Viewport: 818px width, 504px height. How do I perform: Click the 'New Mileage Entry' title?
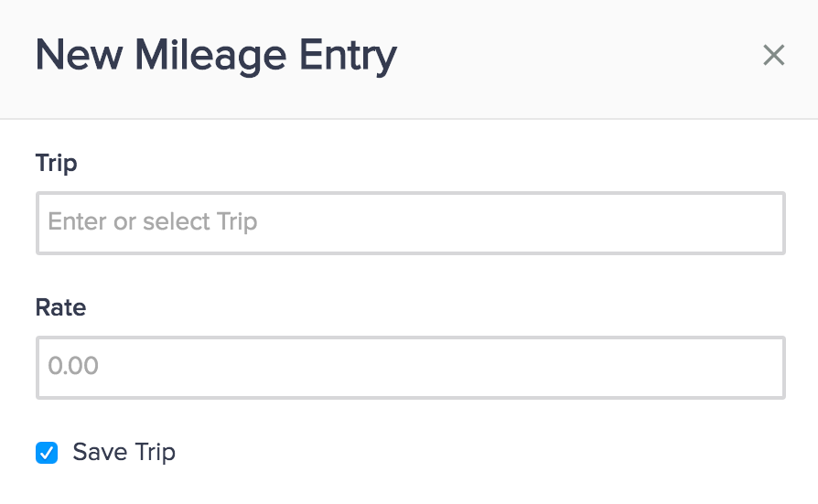point(216,57)
